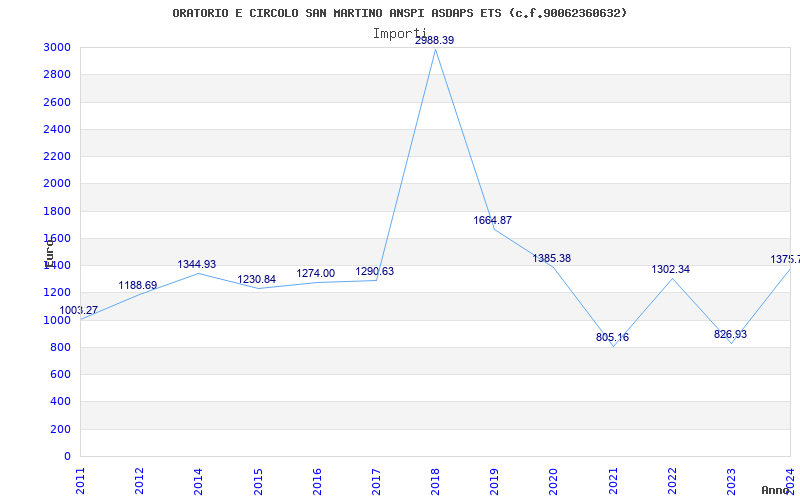Click the 1230.84 data label
Screen dimensions: 800x500
[x=257, y=279]
